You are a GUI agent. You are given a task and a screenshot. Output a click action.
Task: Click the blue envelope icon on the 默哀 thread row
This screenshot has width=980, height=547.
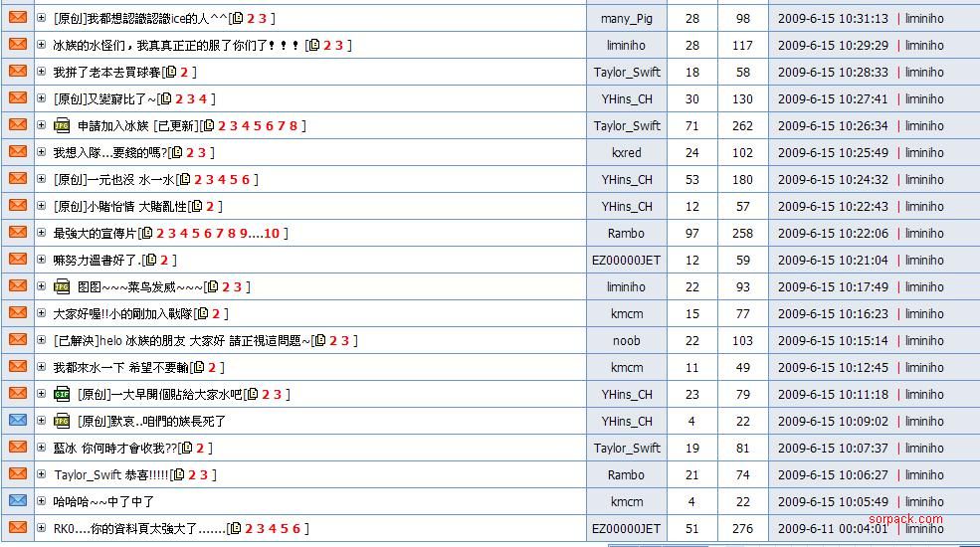pyautogui.click(x=17, y=421)
